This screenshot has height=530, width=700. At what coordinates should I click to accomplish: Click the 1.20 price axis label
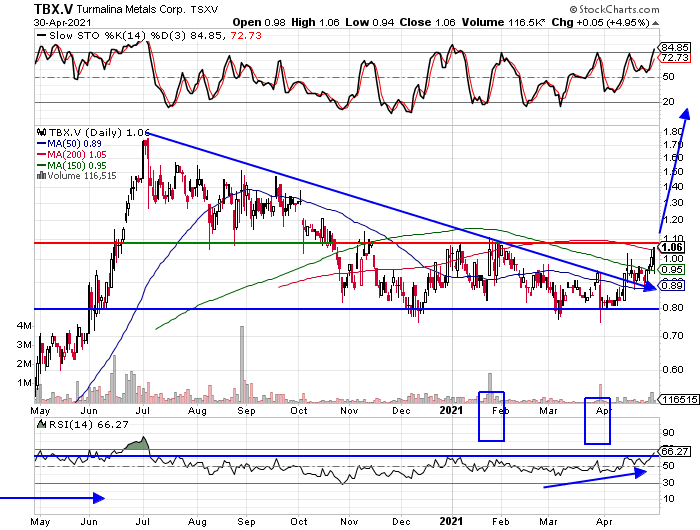point(673,220)
